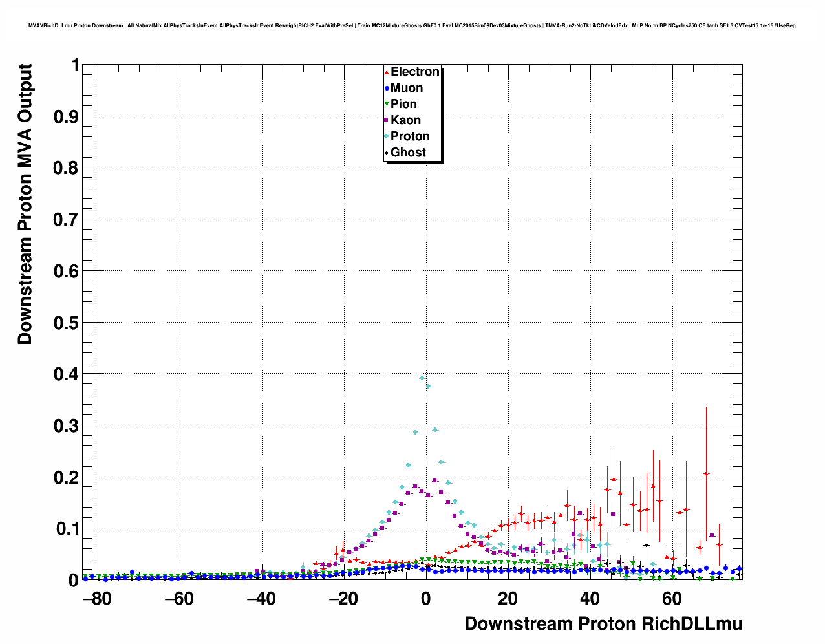Viewport: 825px width, 644px height.
Task: Click the plot title text at top
Action: (x=412, y=26)
